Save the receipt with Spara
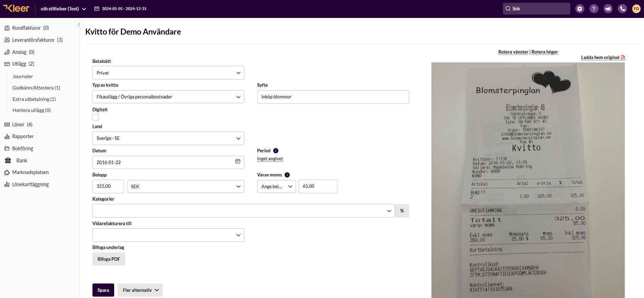The image size is (644, 298). (x=103, y=290)
